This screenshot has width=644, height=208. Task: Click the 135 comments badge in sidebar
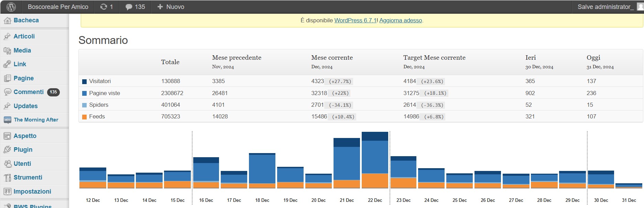click(x=53, y=92)
